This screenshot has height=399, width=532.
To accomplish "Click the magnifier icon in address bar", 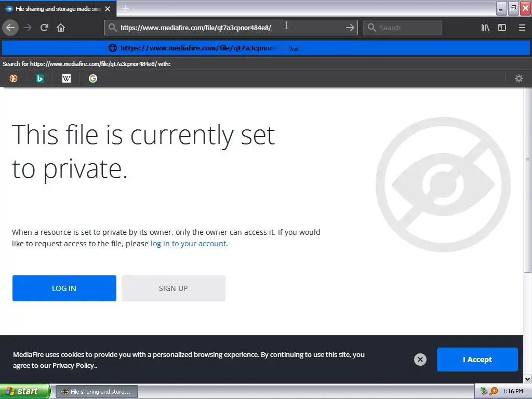I will pos(112,28).
